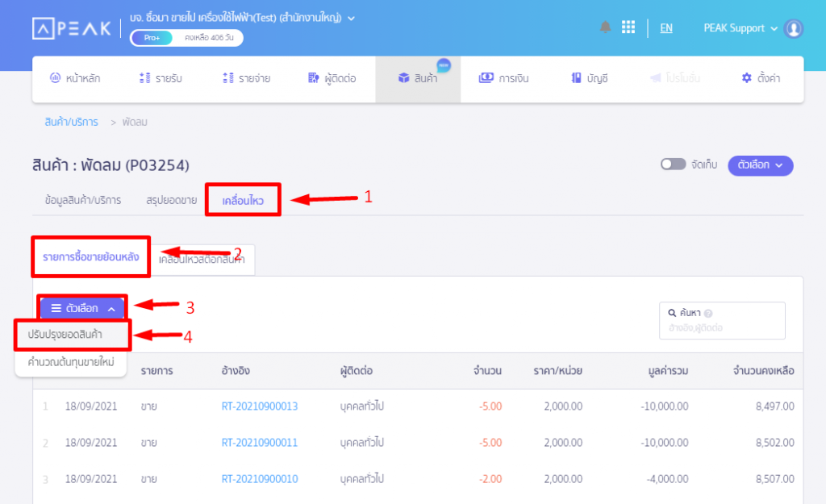Viewport: 826px width, 504px height.
Task: Click the help icon beside ค้นหา
Action: (x=708, y=314)
